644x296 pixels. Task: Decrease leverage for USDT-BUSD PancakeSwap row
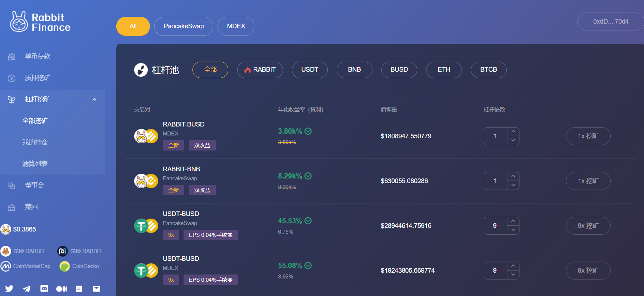pyautogui.click(x=513, y=230)
